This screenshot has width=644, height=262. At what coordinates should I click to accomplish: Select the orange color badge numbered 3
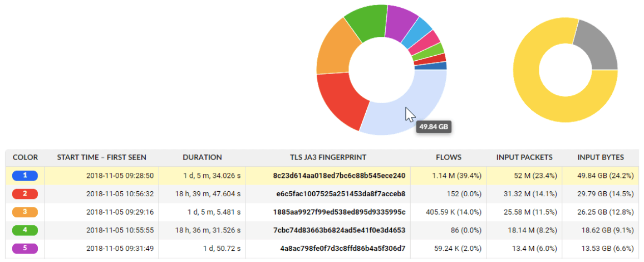(x=25, y=212)
